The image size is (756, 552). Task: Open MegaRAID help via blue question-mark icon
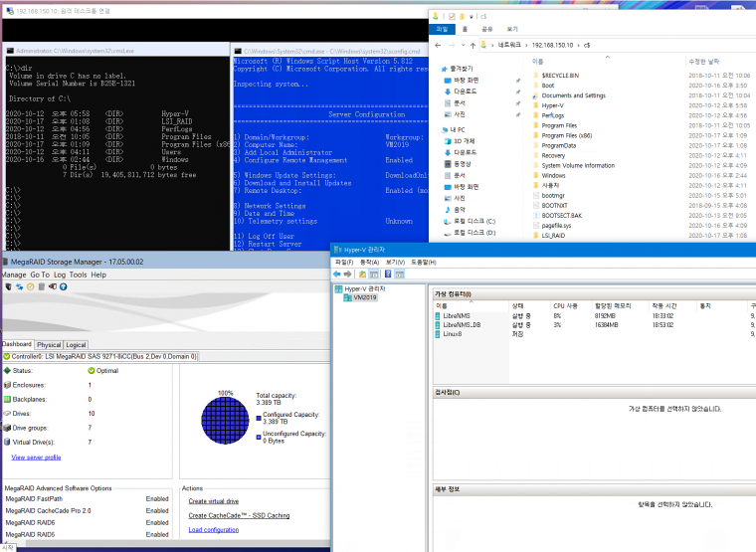(63, 286)
